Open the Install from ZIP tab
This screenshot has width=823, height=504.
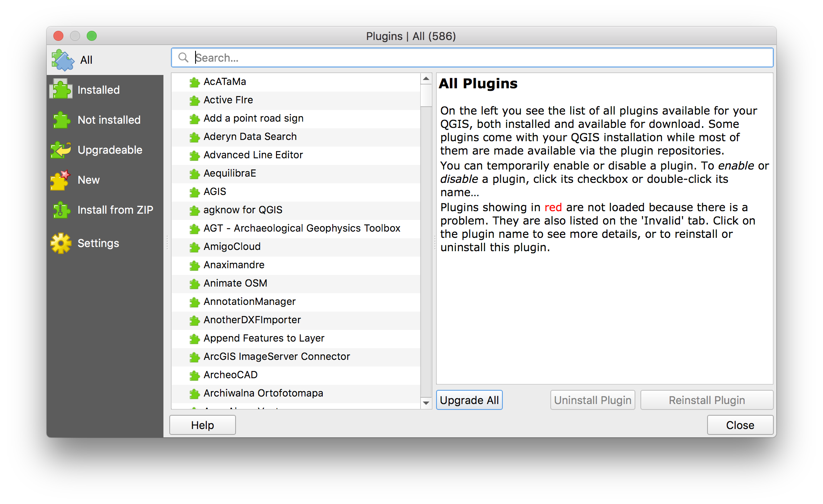115,210
